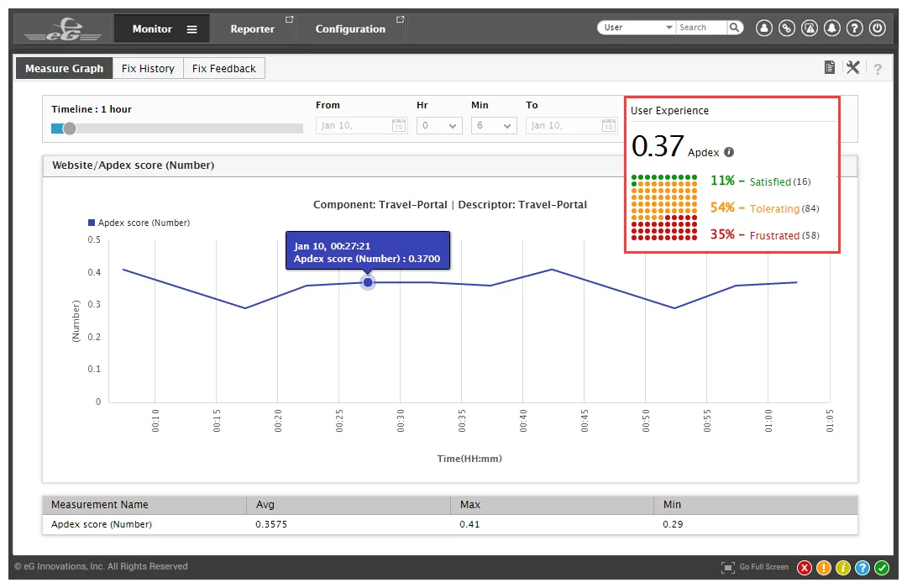Viewport: 907px width, 588px height.
Task: Click the highlighted 00:27:21 data point
Action: (368, 282)
